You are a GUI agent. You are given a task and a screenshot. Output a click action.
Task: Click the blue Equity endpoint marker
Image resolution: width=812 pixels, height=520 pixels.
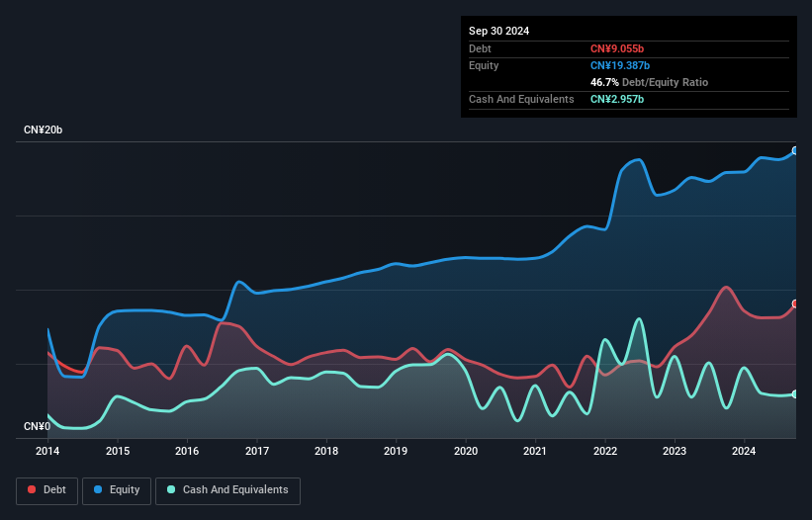tap(795, 150)
